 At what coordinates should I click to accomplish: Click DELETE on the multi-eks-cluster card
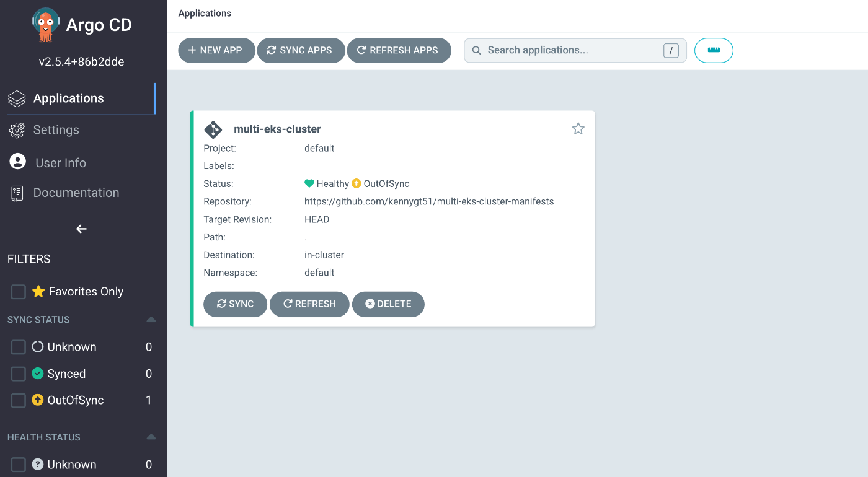[x=388, y=304]
